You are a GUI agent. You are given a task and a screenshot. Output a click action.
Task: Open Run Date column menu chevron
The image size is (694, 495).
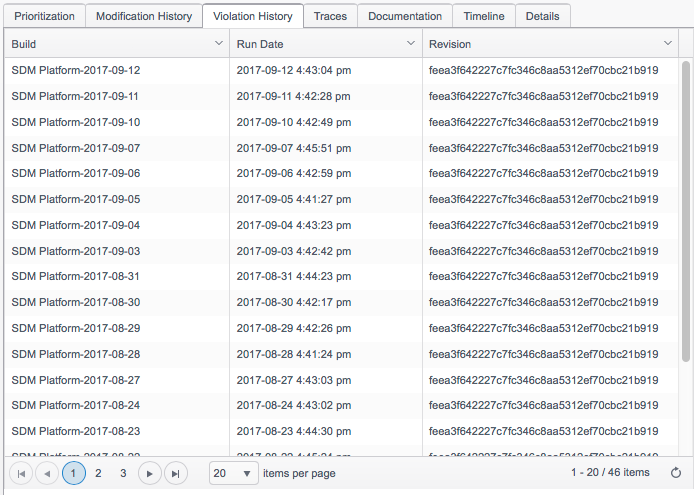[411, 43]
